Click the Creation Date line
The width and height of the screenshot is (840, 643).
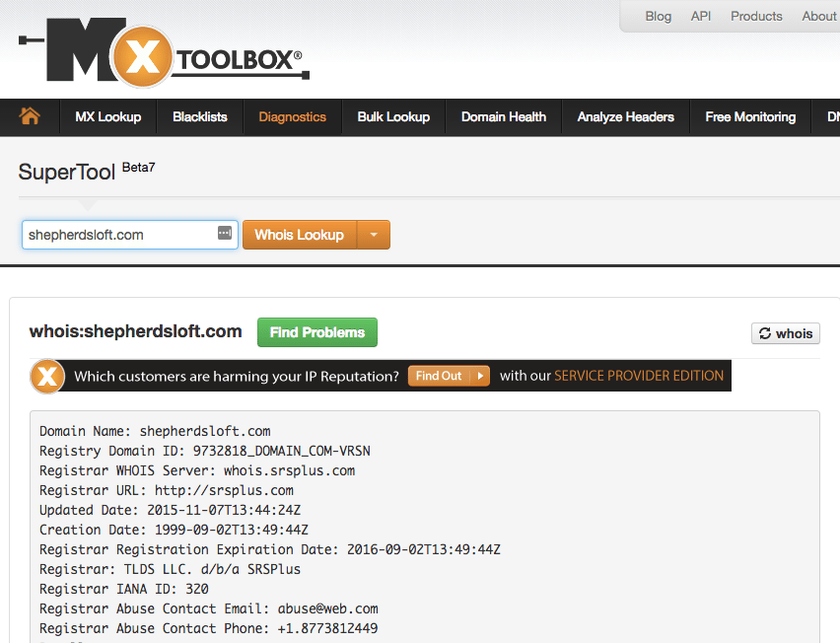tap(175, 530)
